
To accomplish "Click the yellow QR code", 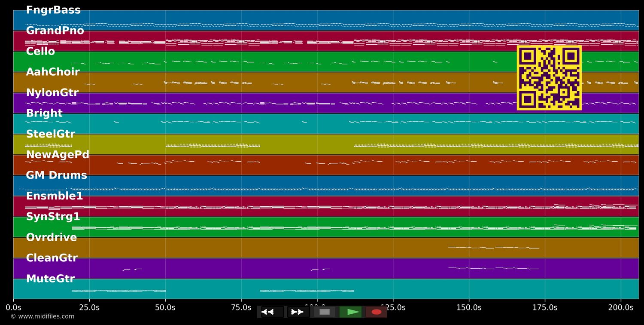I will pyautogui.click(x=549, y=78).
